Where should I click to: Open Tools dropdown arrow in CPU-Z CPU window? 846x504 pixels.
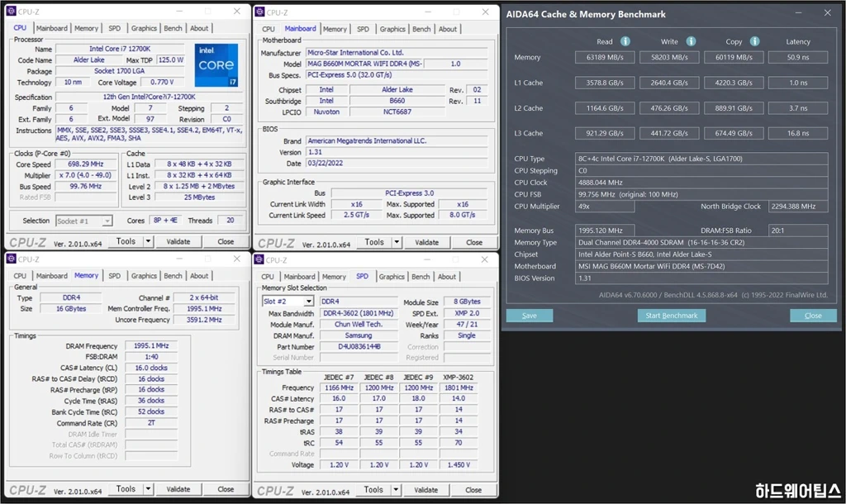148,241
